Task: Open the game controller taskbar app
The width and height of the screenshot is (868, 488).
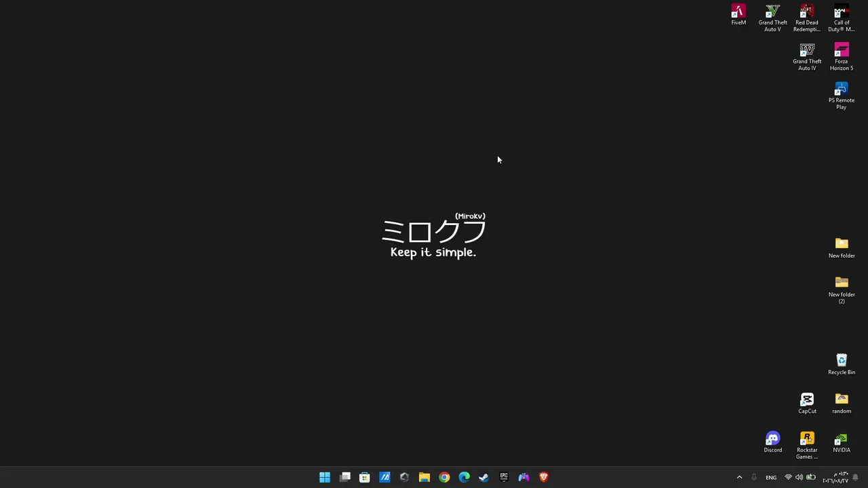Action: click(524, 477)
